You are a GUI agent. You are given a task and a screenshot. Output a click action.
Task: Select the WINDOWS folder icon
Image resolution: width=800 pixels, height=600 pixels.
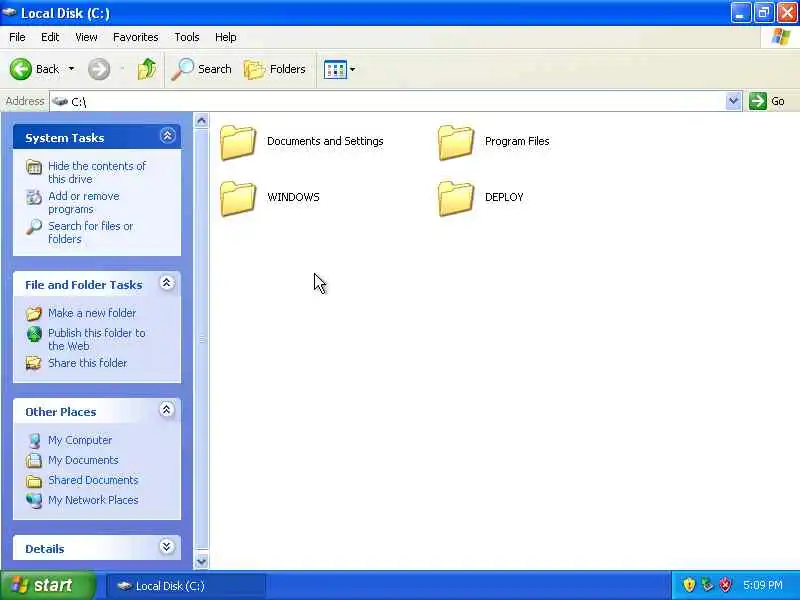point(238,198)
